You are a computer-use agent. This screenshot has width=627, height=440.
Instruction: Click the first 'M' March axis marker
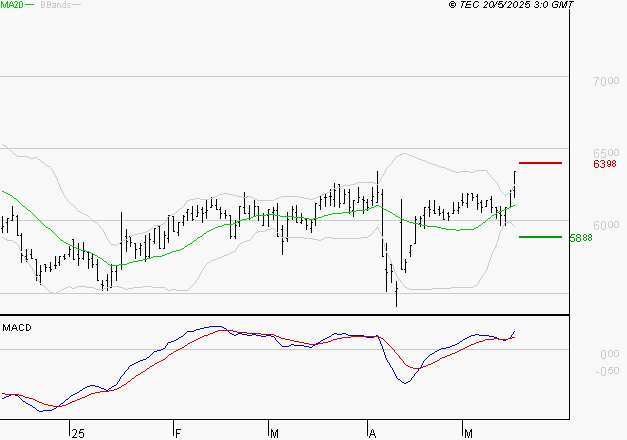coord(273,432)
